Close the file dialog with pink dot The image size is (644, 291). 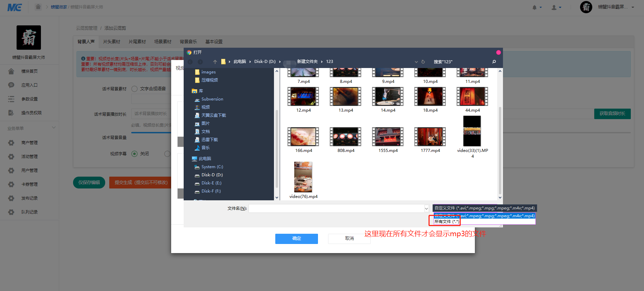pyautogui.click(x=498, y=52)
